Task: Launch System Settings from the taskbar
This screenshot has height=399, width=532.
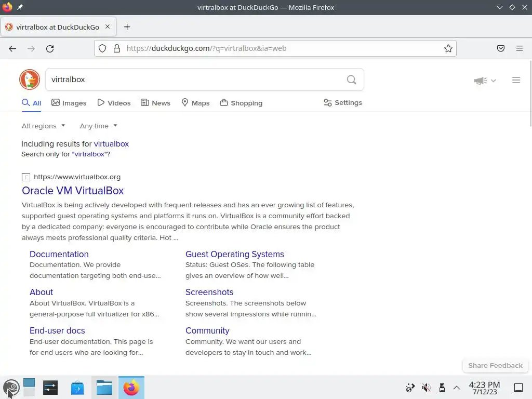Action: click(x=50, y=388)
